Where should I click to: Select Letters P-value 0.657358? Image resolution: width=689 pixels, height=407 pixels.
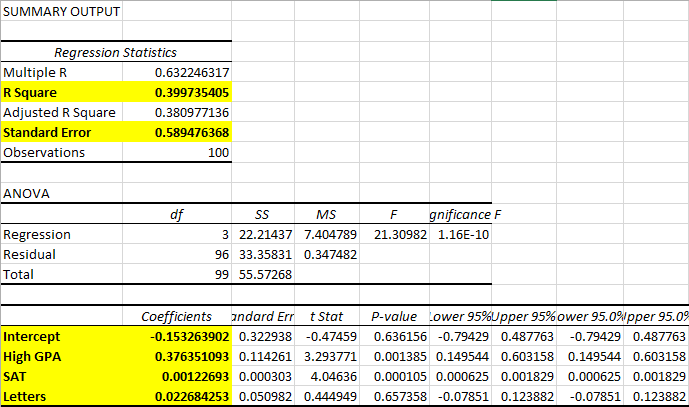394,396
